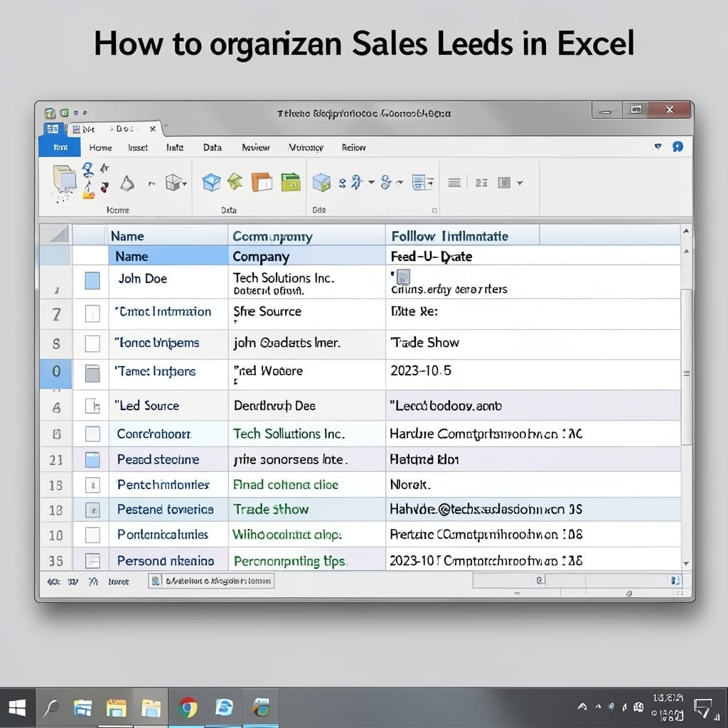The height and width of the screenshot is (728, 728).
Task: Open dropdown arrow beside gray table icon
Action: pyautogui.click(x=520, y=183)
